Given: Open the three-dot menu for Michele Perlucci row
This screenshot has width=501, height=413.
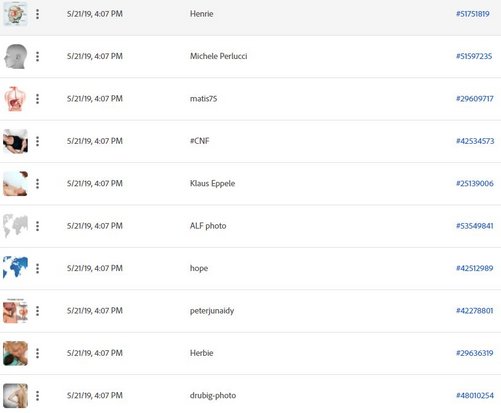Looking at the screenshot, I should click(37, 56).
